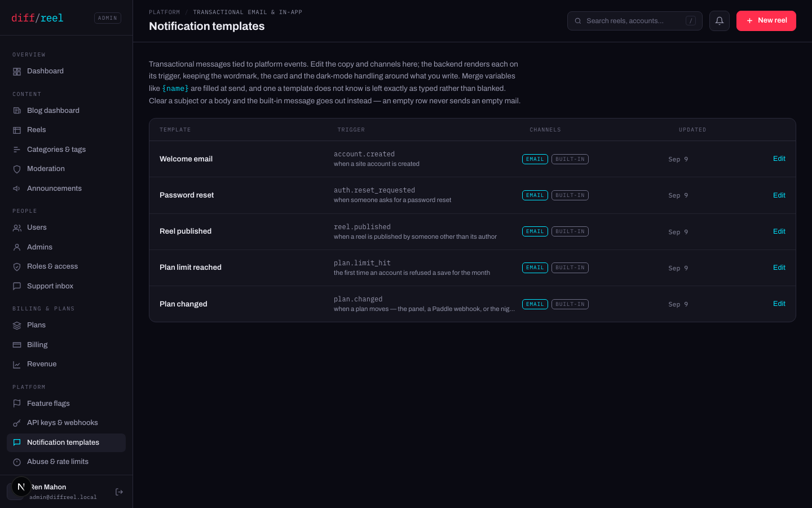Click the Billing card icon
812x508 pixels.
[x=17, y=345]
